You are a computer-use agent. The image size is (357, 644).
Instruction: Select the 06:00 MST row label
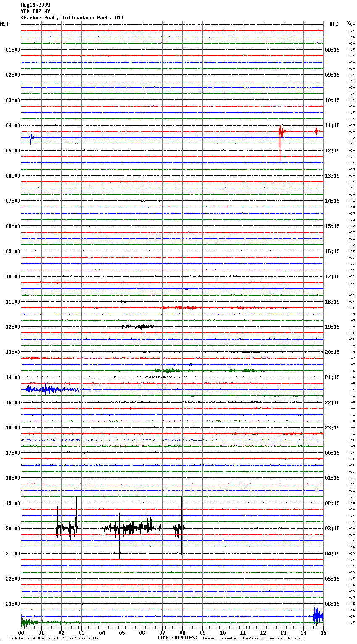click(13, 176)
